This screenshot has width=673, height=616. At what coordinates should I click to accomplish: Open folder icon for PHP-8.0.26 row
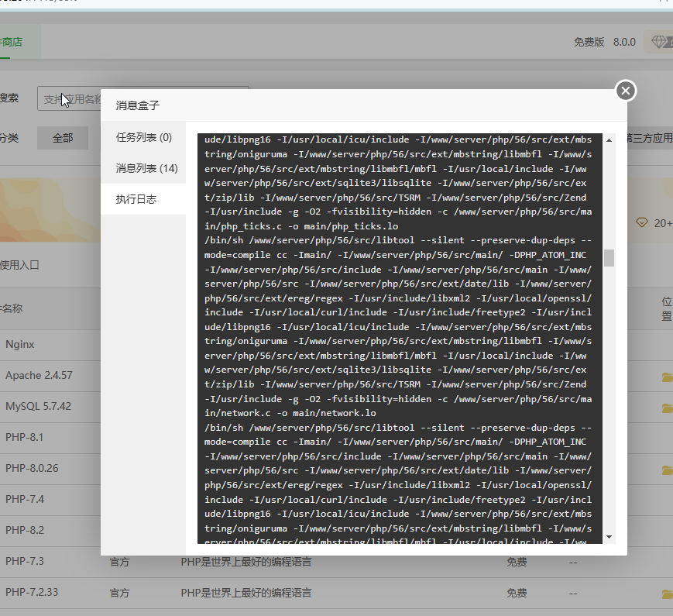(667, 470)
